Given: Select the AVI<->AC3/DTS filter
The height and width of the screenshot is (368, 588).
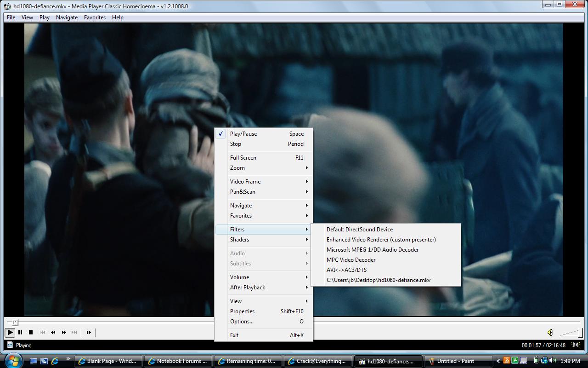Looking at the screenshot, I should coord(386,270).
